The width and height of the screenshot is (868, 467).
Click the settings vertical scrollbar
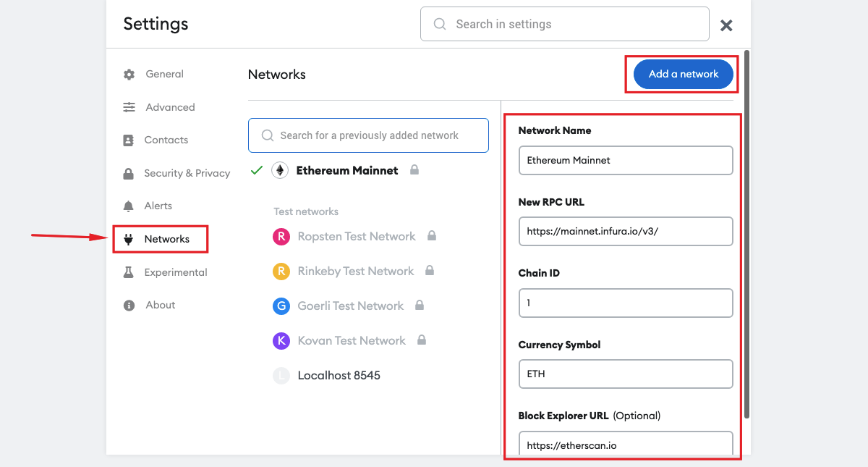746,233
